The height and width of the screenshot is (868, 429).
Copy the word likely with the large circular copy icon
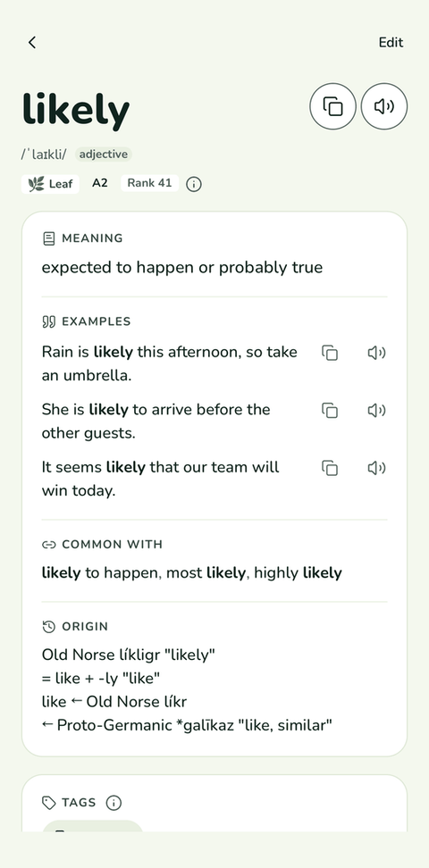pos(332,106)
